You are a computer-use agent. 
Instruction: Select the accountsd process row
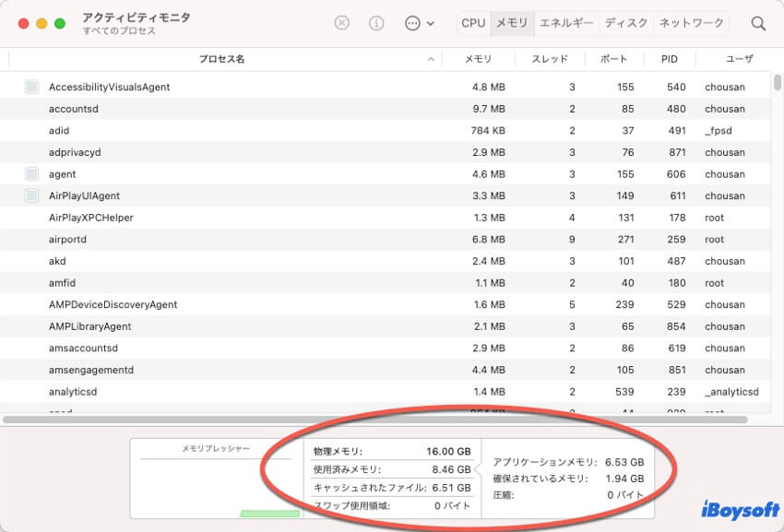click(385, 109)
